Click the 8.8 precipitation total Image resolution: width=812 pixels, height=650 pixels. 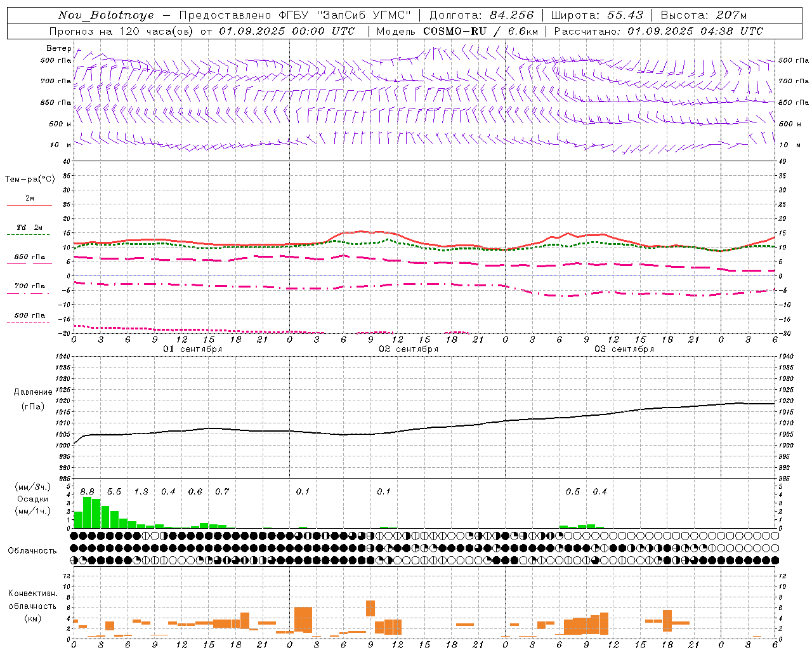coord(88,491)
